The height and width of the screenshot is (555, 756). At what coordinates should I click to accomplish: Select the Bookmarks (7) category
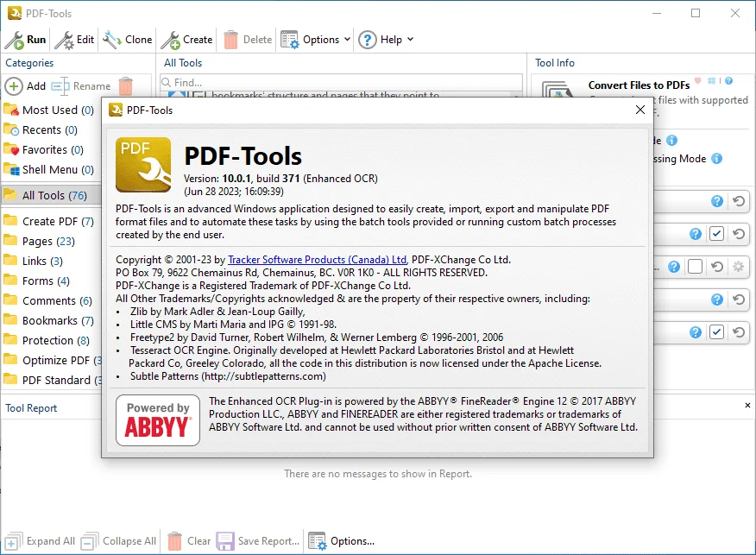click(x=49, y=320)
